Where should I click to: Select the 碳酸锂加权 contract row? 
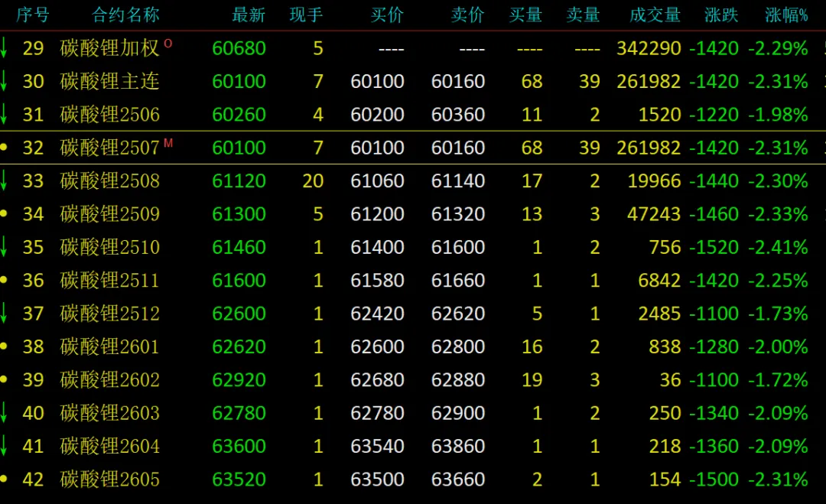413,48
